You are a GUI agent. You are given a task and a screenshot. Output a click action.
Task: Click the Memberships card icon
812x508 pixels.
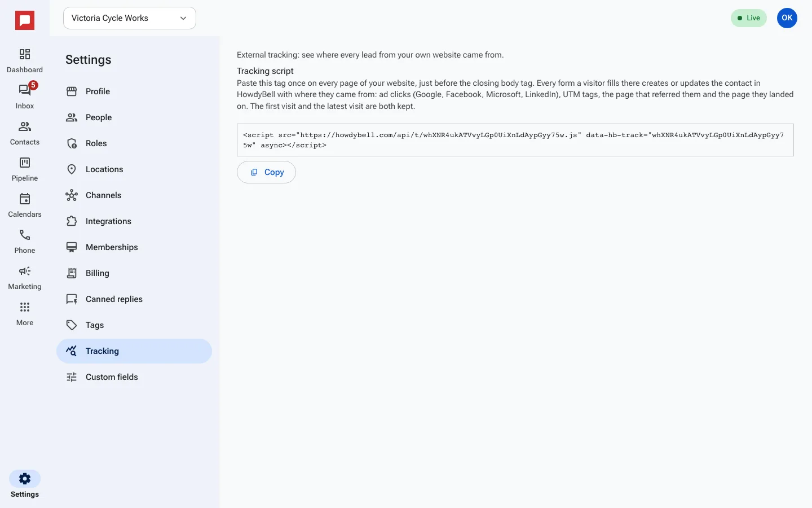[x=72, y=247]
